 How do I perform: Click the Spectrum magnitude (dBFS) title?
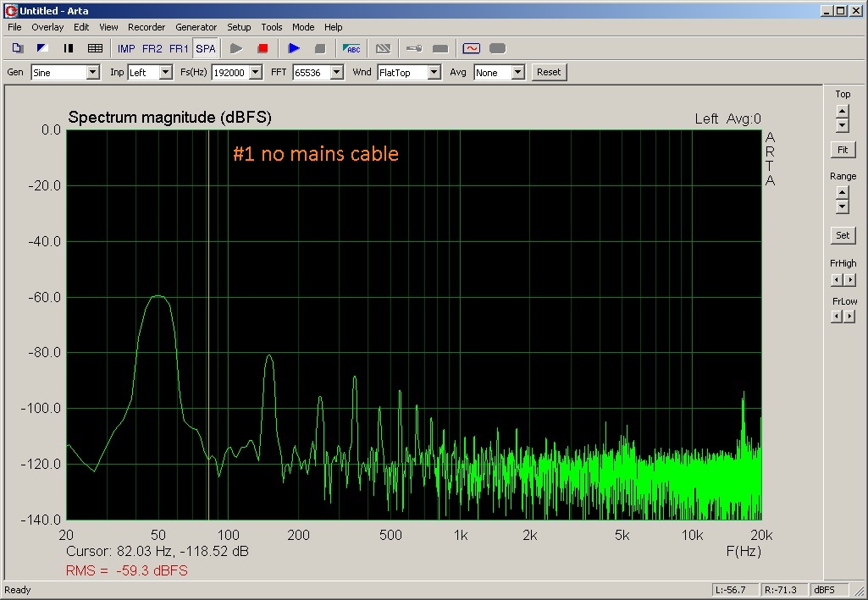[170, 118]
